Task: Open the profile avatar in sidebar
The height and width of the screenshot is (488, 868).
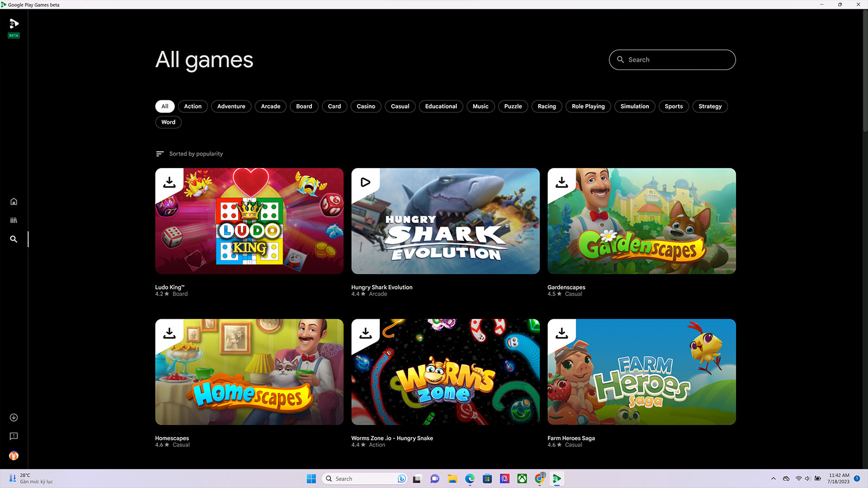Action: tap(14, 455)
